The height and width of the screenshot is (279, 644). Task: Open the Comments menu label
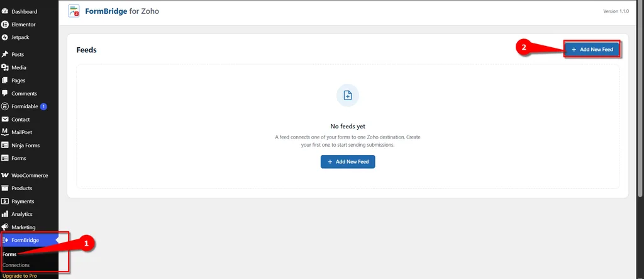coord(25,93)
